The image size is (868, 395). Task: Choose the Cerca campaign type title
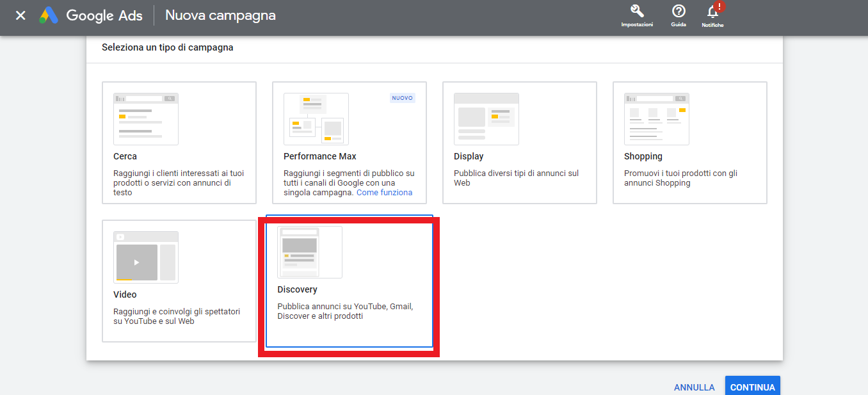click(x=125, y=156)
